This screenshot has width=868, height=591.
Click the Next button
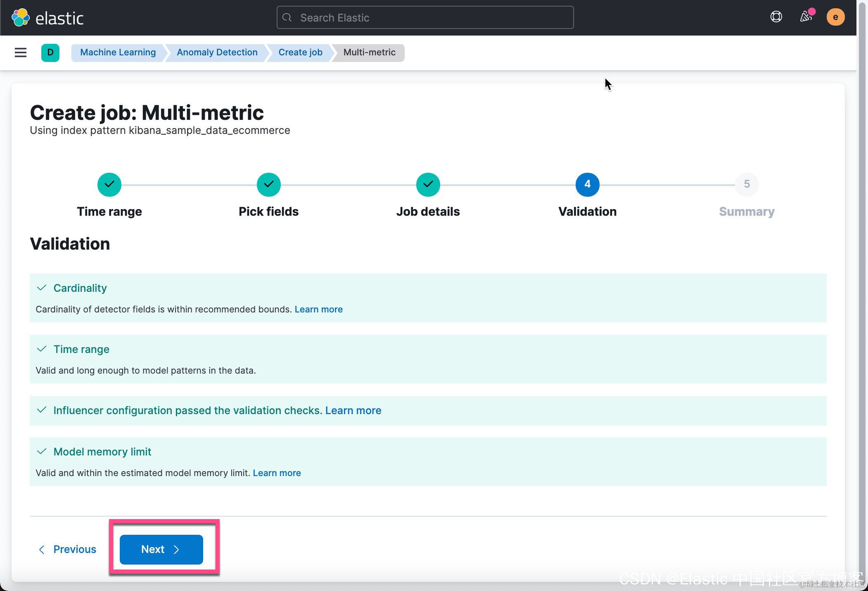161,549
